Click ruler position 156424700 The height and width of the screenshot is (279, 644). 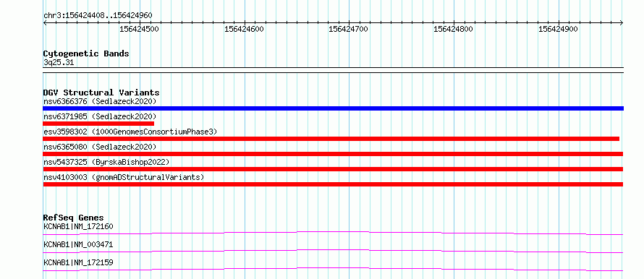tap(349, 29)
